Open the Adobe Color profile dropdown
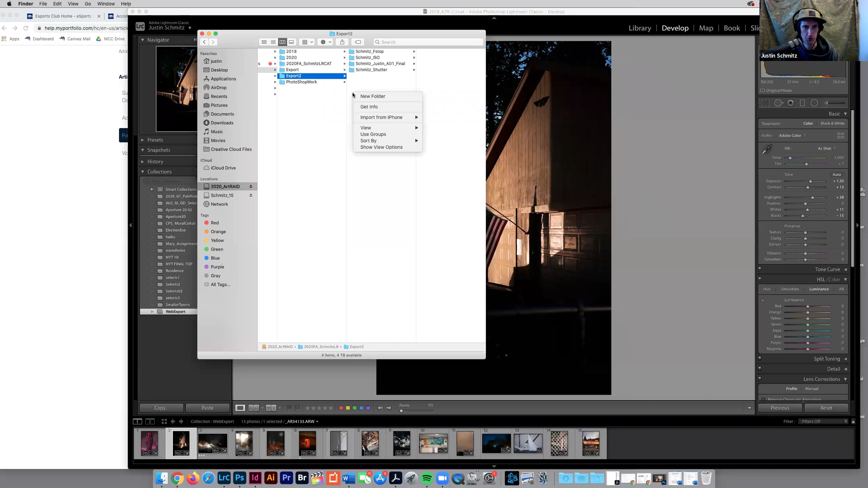This screenshot has height=488, width=868. 792,136
